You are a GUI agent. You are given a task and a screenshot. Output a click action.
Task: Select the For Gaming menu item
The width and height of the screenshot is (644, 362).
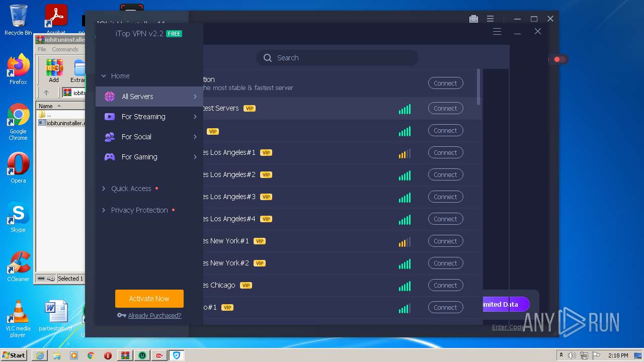click(149, 157)
